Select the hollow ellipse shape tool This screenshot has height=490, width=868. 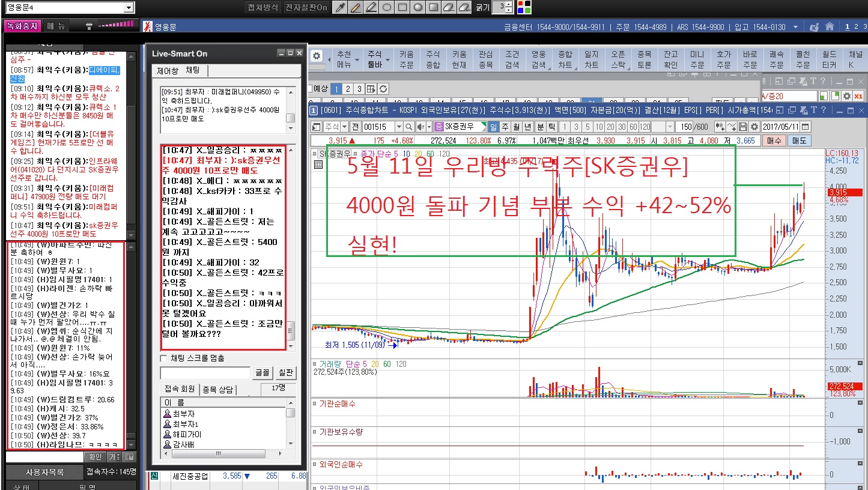387,7
